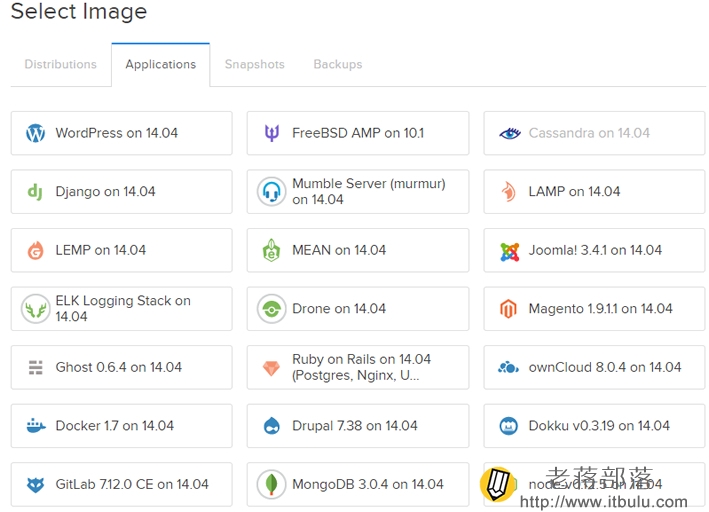
Task: Click the MongoDB leaf icon
Action: (x=271, y=484)
